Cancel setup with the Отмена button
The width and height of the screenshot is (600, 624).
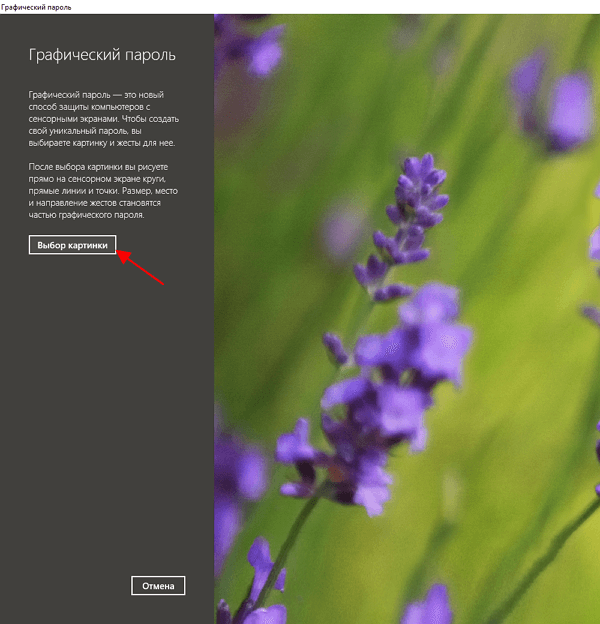158,586
